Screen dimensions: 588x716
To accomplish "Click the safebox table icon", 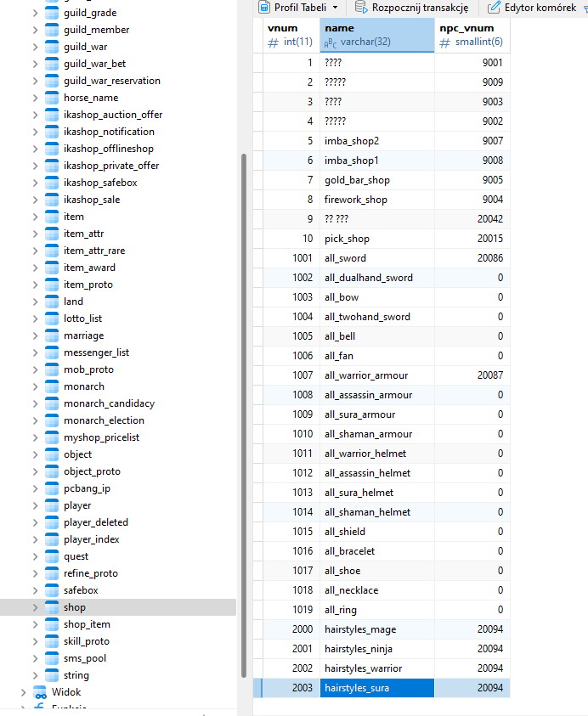I will tap(52, 591).
